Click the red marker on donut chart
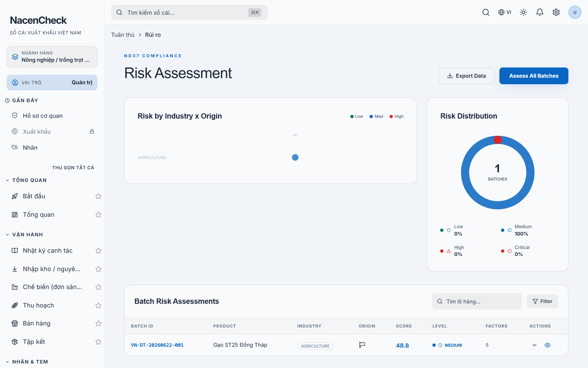This screenshot has width=588, height=368. tap(498, 140)
